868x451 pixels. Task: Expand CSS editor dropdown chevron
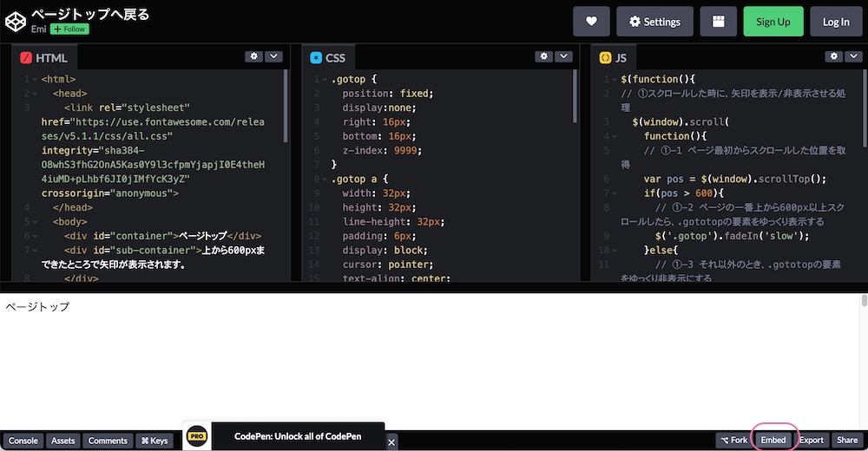[563, 56]
